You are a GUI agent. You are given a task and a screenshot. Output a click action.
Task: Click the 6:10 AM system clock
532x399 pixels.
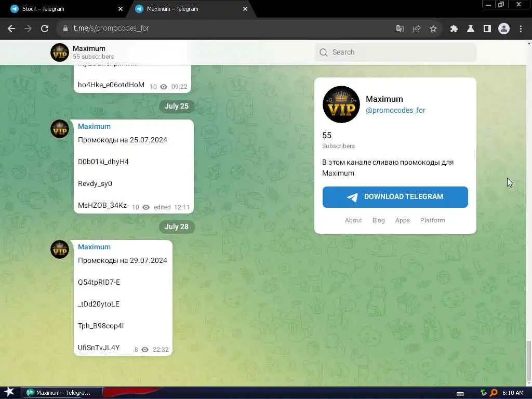(513, 393)
